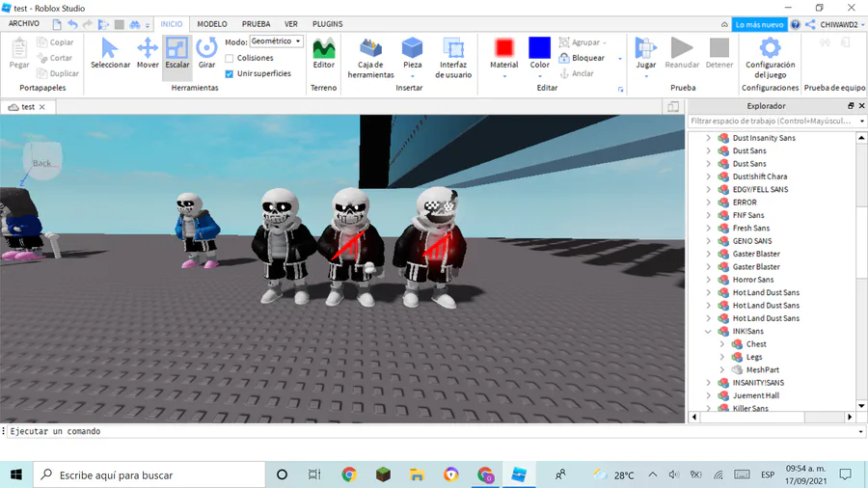
Task: Open the PLUGINS tab
Action: [x=327, y=24]
